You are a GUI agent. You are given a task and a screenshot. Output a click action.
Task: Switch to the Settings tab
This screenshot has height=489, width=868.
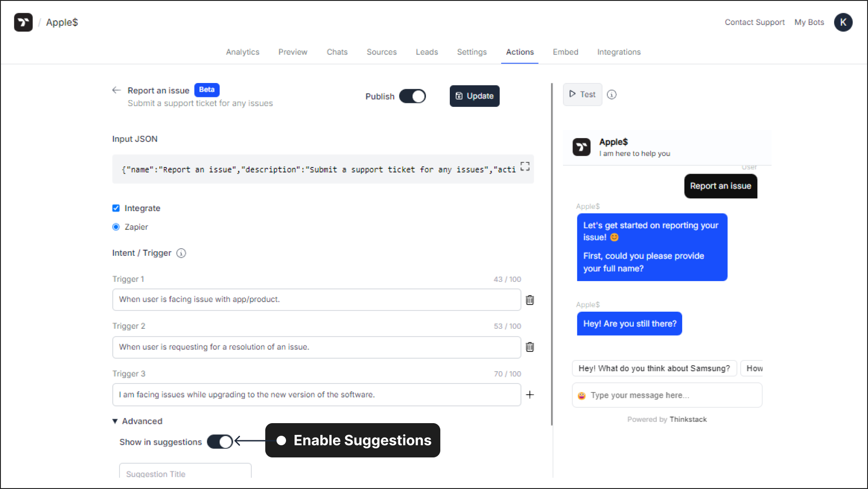click(x=472, y=52)
